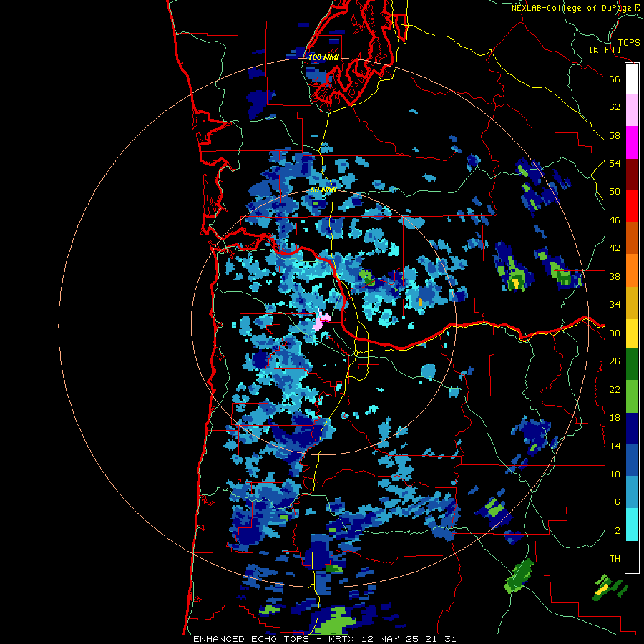This screenshot has height=644, width=644.
Task: Click the 100 NMI range ring label
Action: (x=323, y=57)
